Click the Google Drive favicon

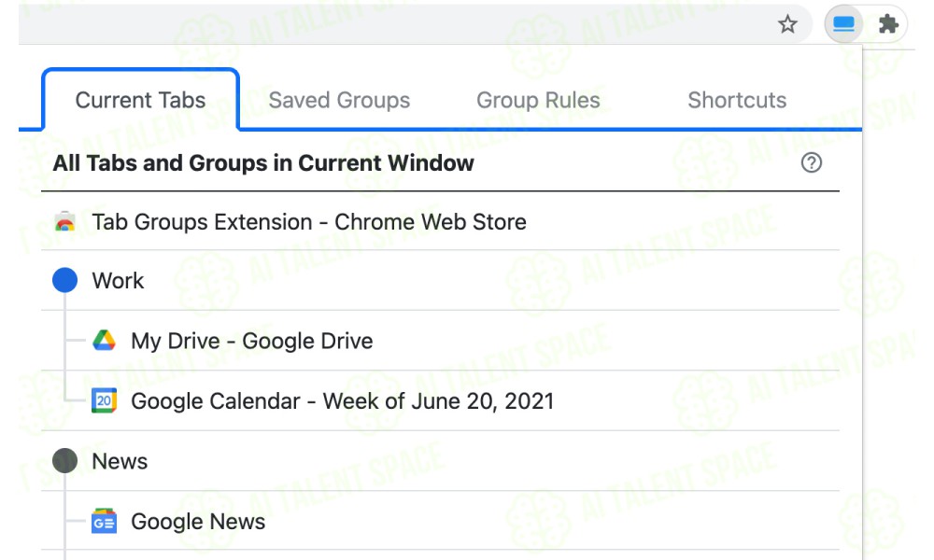(104, 341)
